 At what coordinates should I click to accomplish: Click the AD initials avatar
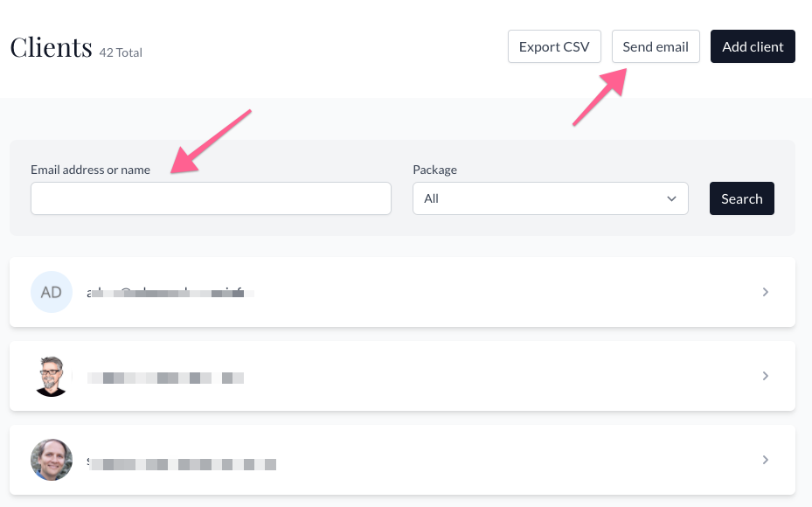[52, 292]
